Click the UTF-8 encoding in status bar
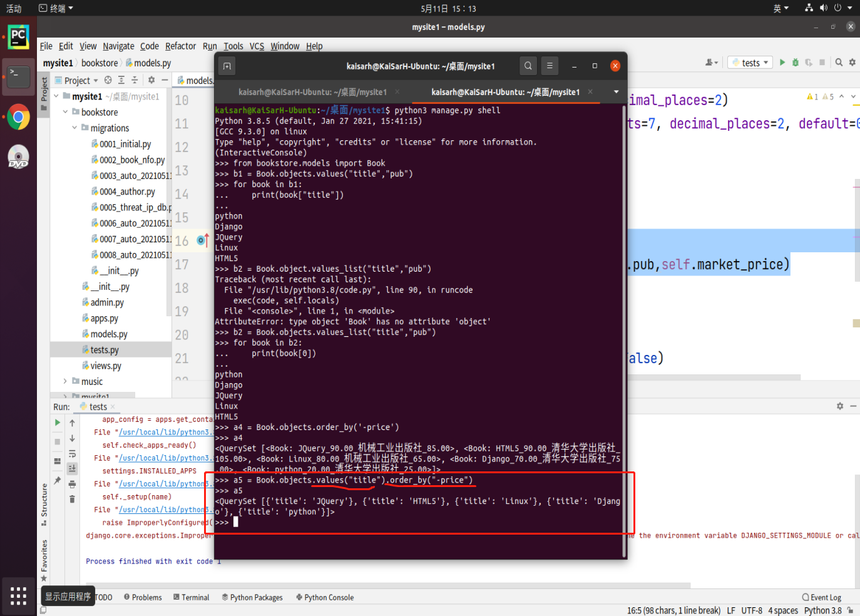The height and width of the screenshot is (616, 860). 752,610
